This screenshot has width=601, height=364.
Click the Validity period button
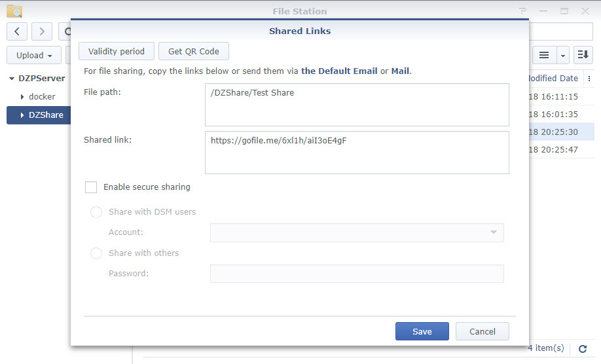tap(117, 51)
